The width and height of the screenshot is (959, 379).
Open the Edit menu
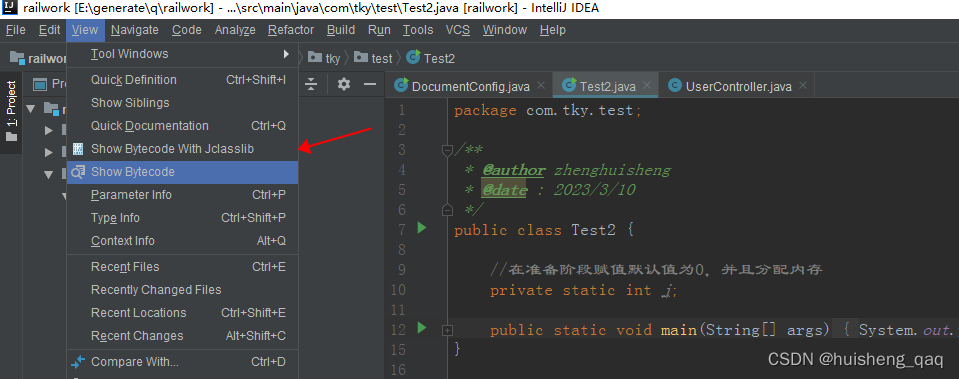coord(50,30)
